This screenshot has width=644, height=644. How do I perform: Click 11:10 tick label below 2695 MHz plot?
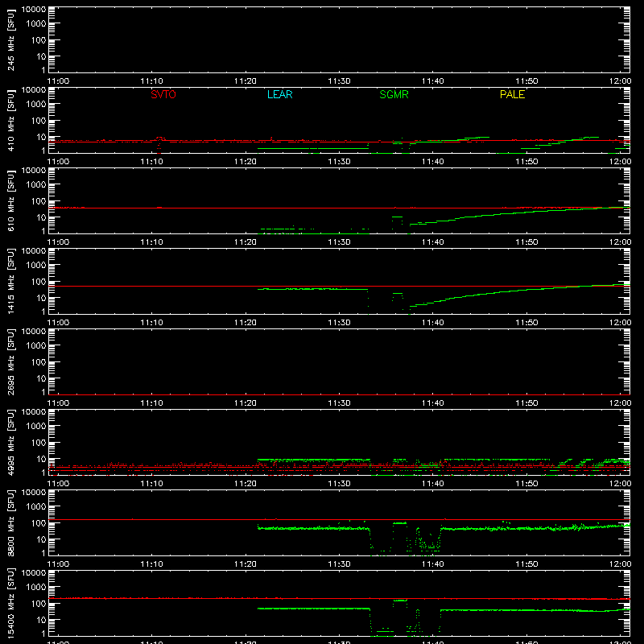click(x=152, y=403)
